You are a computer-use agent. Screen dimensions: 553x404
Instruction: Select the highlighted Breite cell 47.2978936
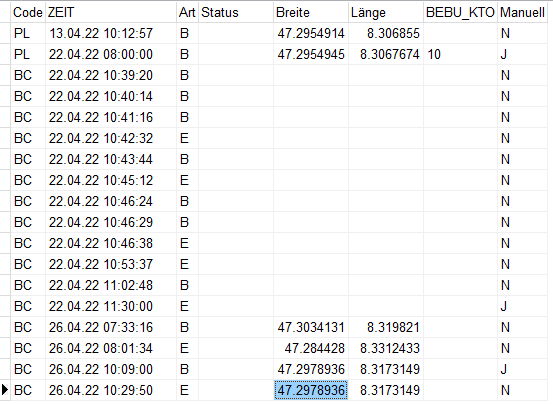(x=311, y=390)
